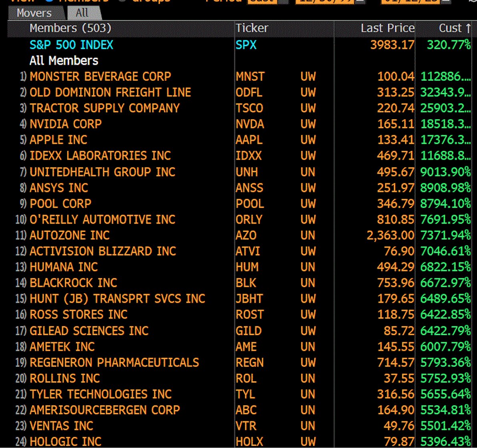The width and height of the screenshot is (477, 448).
Task: Click last price 100.04 for Monster
Action: pos(395,77)
